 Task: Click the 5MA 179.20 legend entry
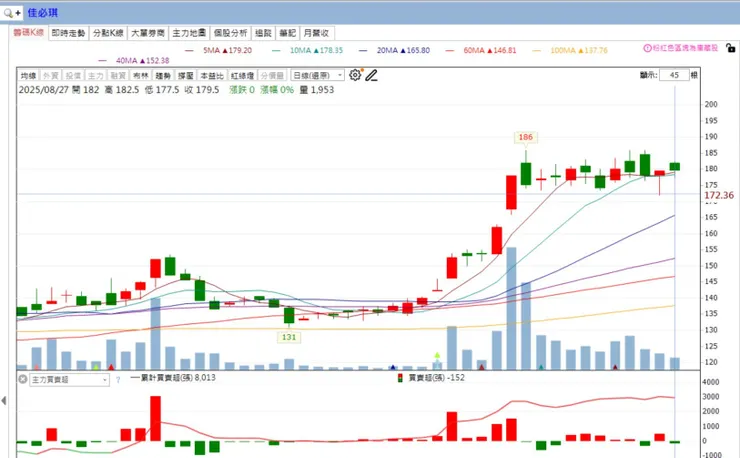click(x=219, y=50)
